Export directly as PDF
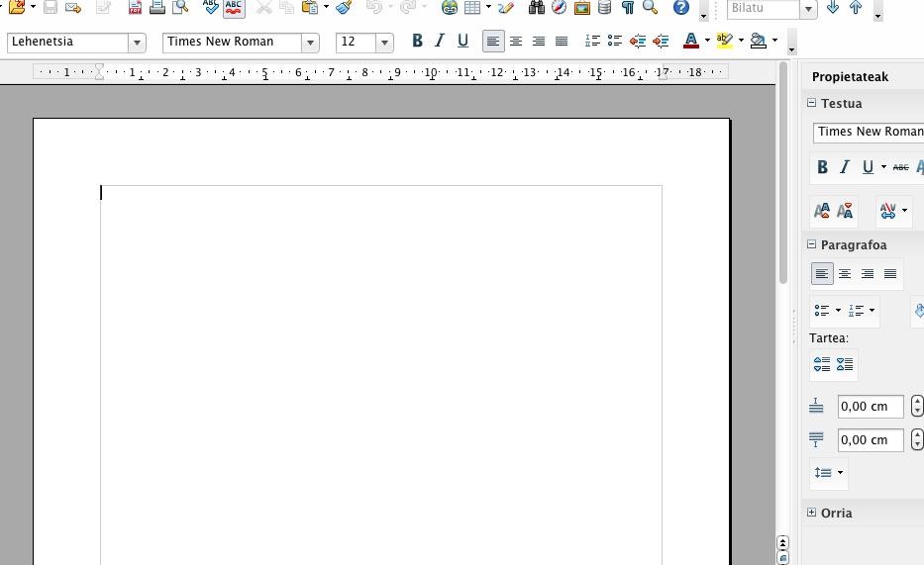This screenshot has width=924, height=565. (x=135, y=7)
